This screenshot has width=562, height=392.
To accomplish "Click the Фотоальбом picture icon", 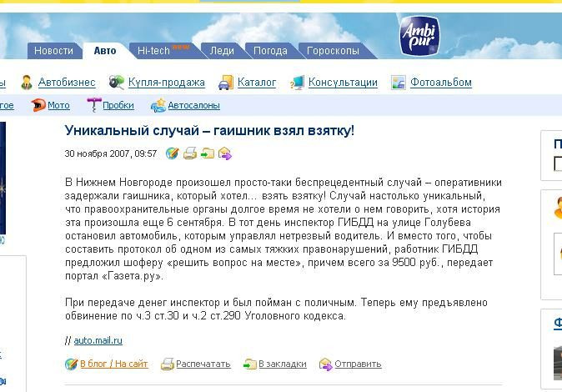I will point(399,83).
